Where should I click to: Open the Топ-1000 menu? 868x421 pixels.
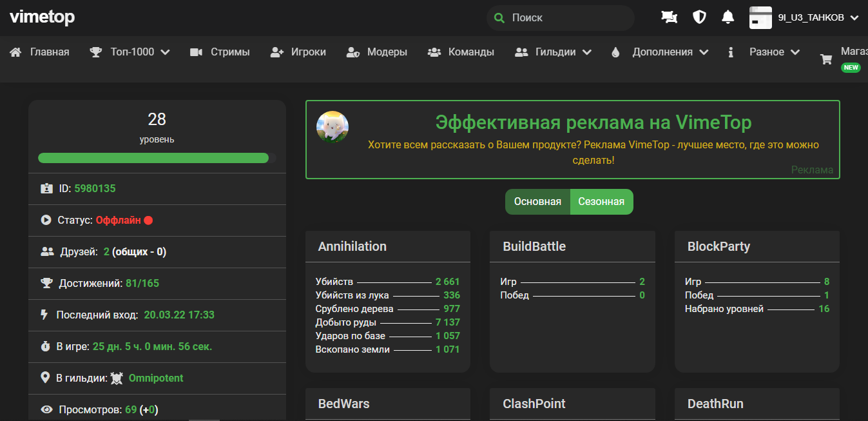point(132,52)
